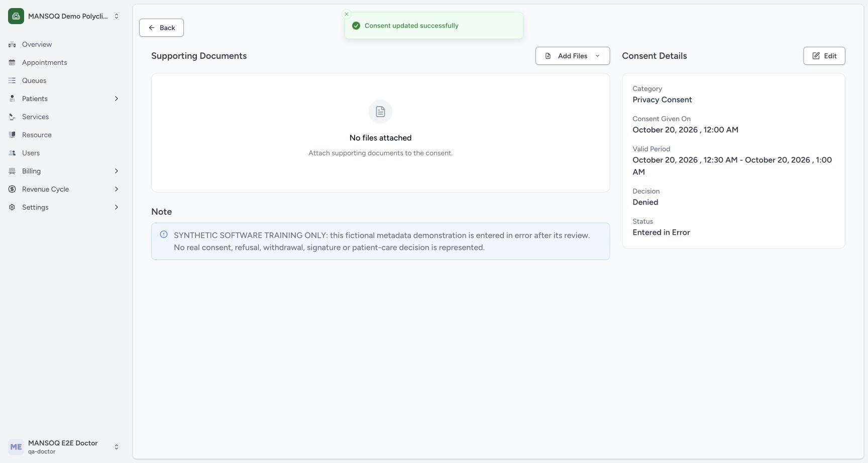The height and width of the screenshot is (463, 868).
Task: Click the Back button
Action: tap(161, 28)
